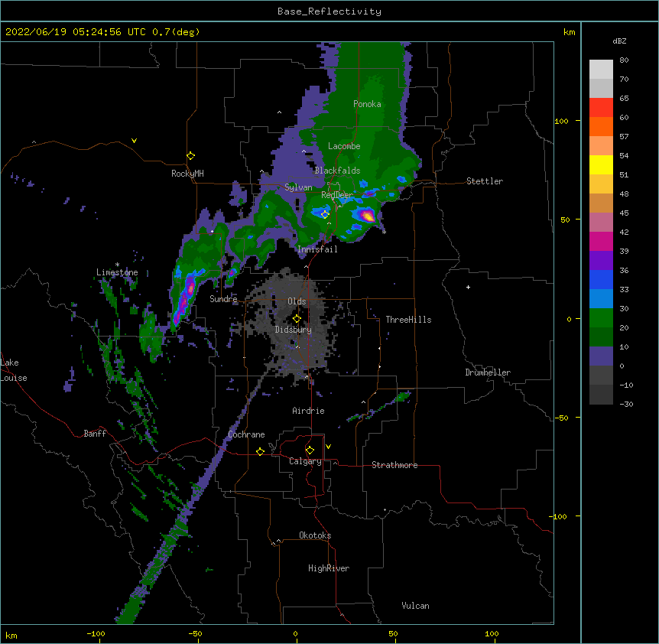This screenshot has width=659, height=644.
Task: Click the -30 value on dBZ scale
Action: 626,405
